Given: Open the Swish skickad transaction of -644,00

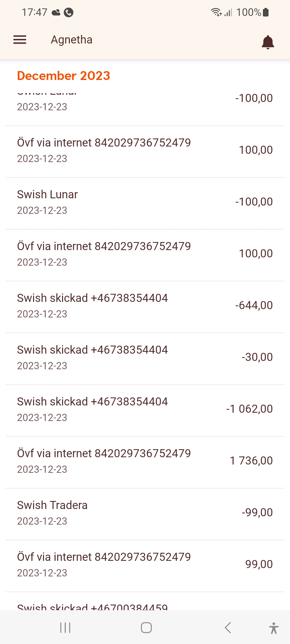Looking at the screenshot, I should [145, 305].
